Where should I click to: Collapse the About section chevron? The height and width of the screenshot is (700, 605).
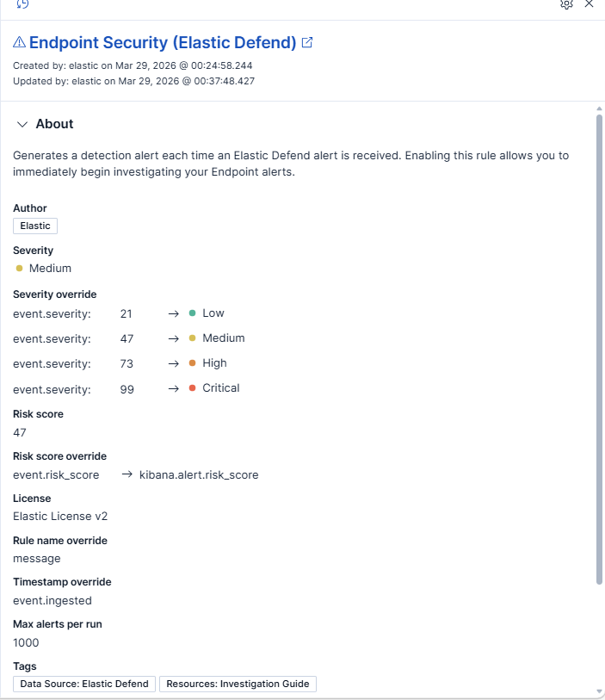(22, 124)
